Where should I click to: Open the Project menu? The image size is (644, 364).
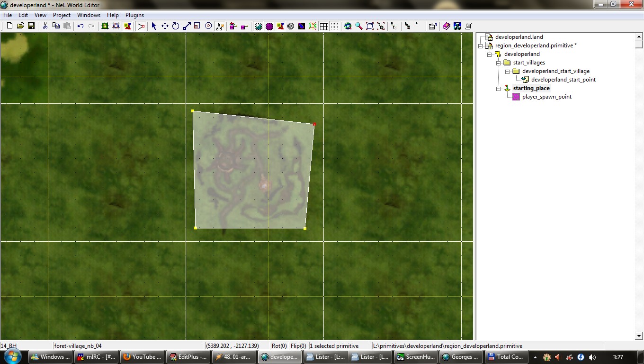62,15
